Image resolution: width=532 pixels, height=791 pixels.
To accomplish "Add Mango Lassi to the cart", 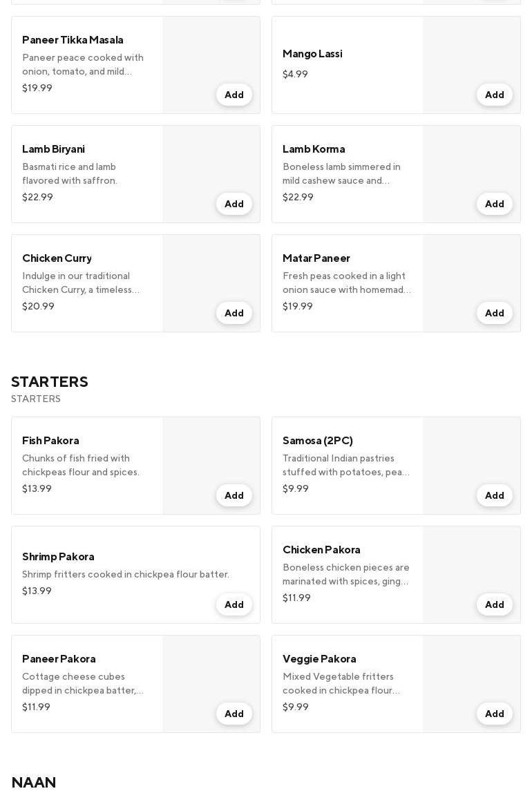I will tap(494, 95).
